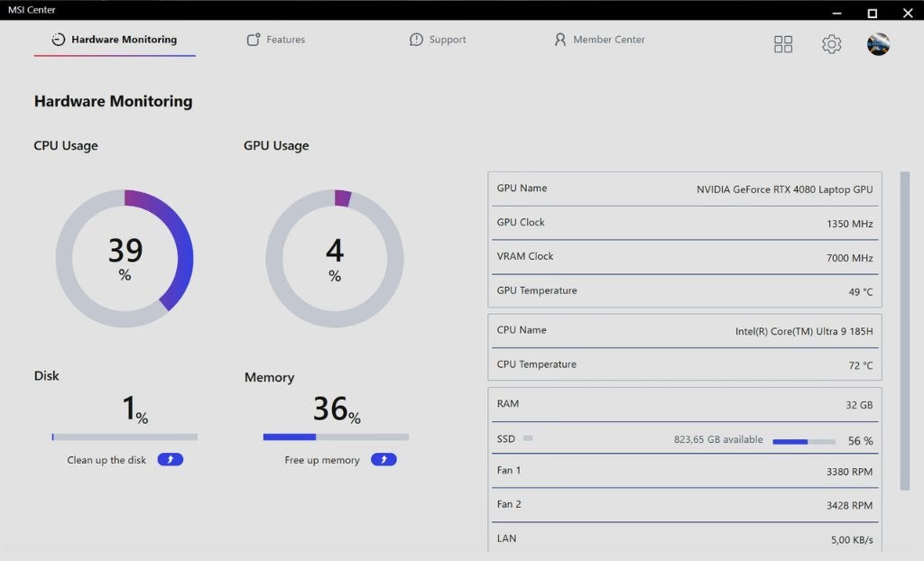Click the vertical scrollbar of the details panel

[904, 331]
